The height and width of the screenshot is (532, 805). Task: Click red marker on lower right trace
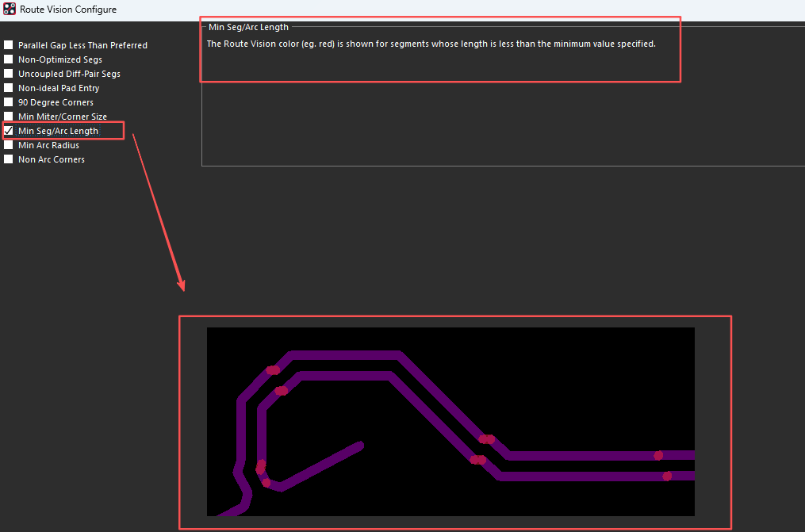667,476
